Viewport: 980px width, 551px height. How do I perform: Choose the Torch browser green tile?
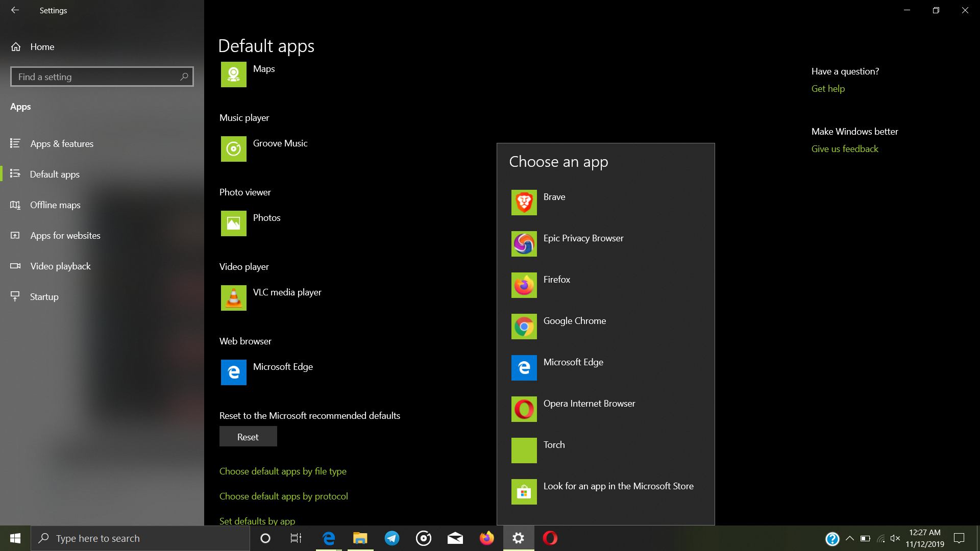[524, 450]
